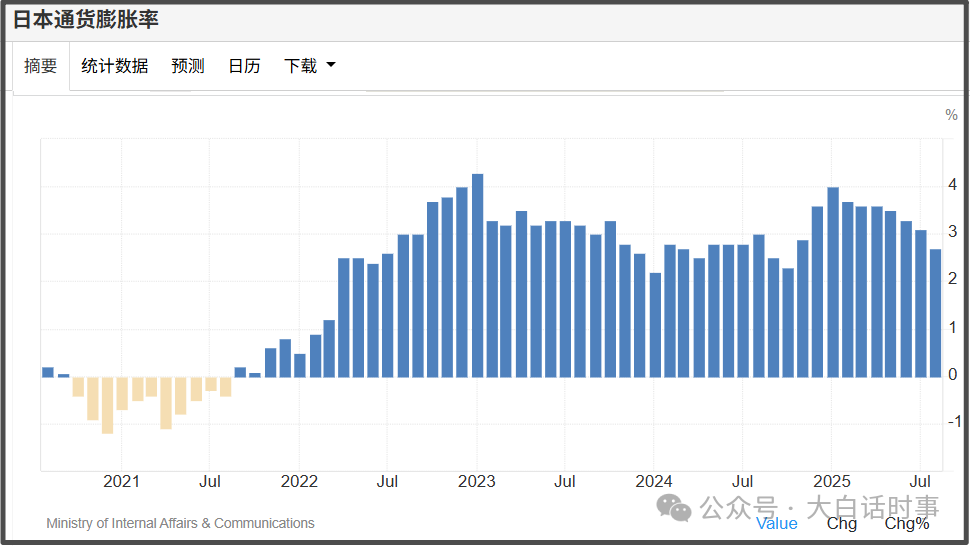This screenshot has height=546, width=970.
Task: Click the tall bar above 2025 label
Action: [832, 282]
